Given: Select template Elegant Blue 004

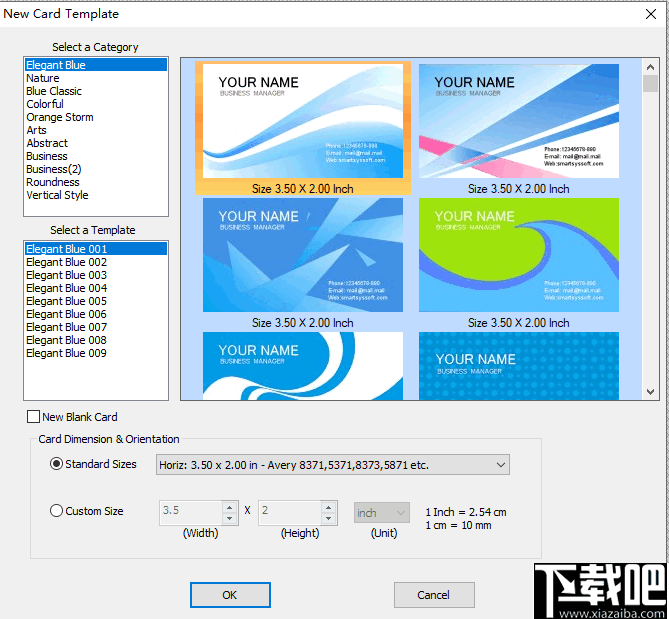Looking at the screenshot, I should click(96, 288).
